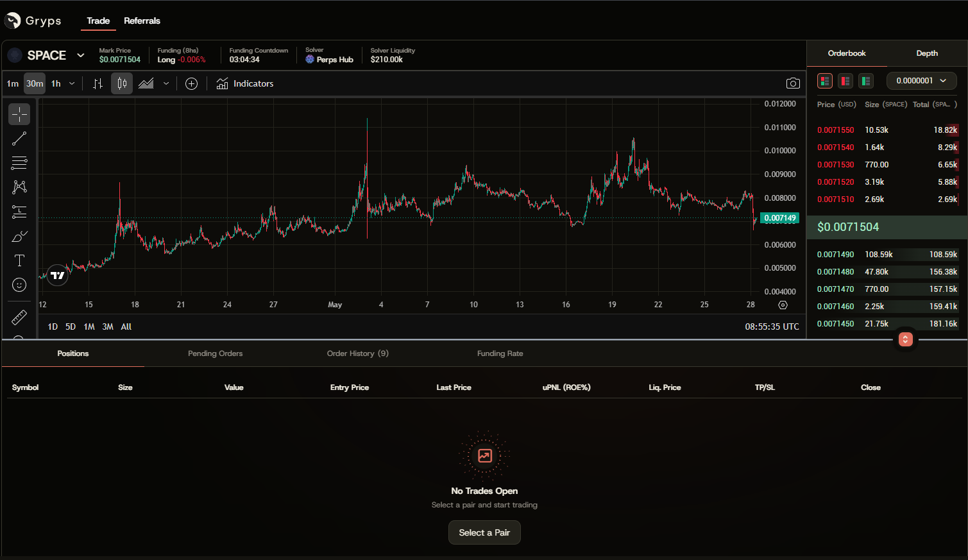Set chart range to All

tap(126, 327)
